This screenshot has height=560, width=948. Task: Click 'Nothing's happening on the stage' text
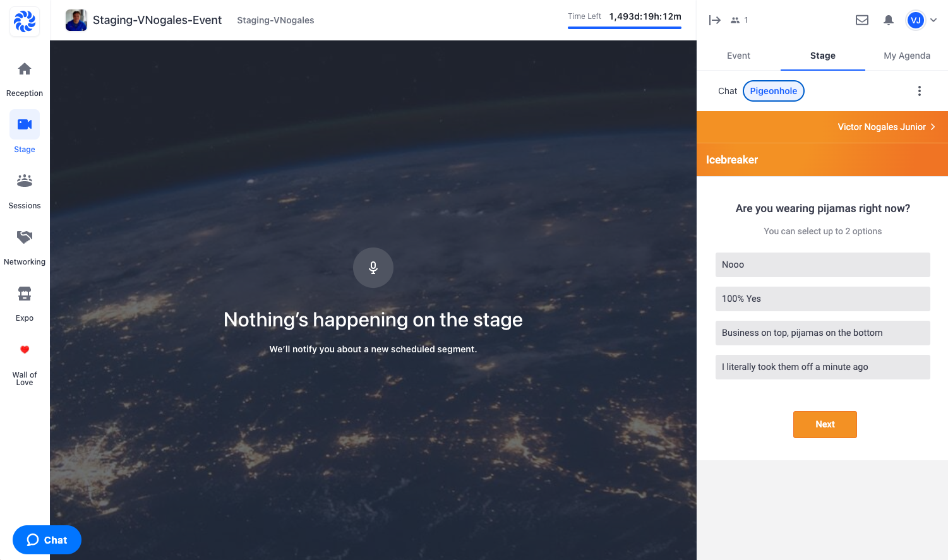pyautogui.click(x=373, y=319)
